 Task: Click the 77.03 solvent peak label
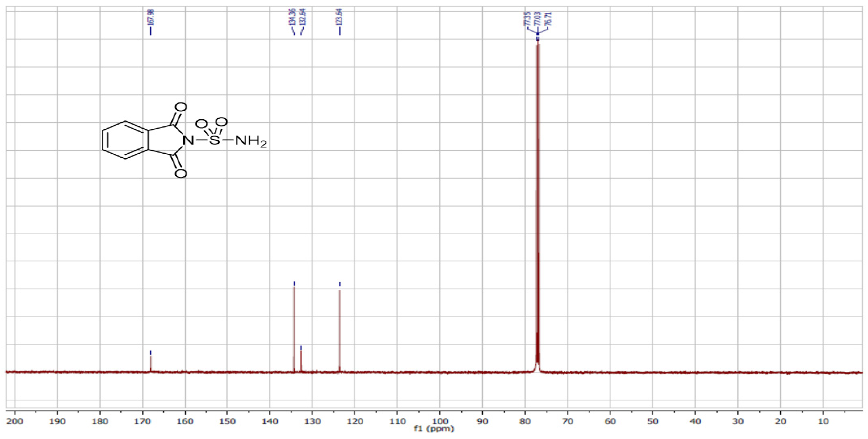pyautogui.click(x=537, y=19)
